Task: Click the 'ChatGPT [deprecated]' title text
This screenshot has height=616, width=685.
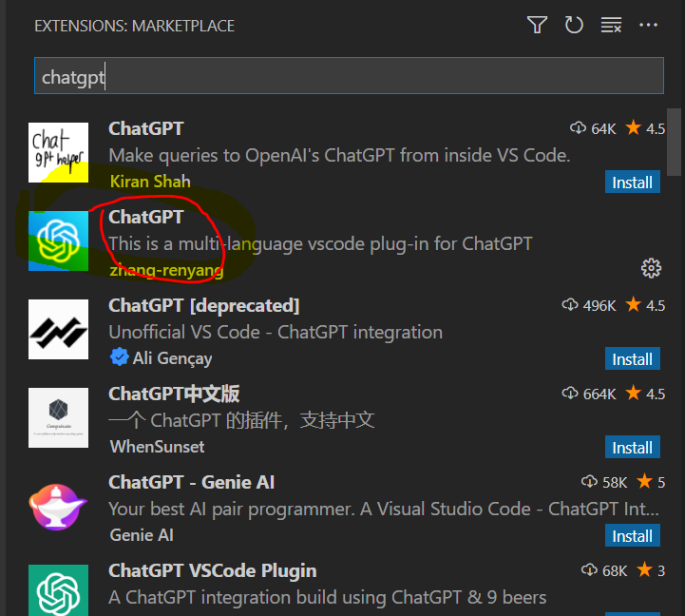Action: point(204,305)
